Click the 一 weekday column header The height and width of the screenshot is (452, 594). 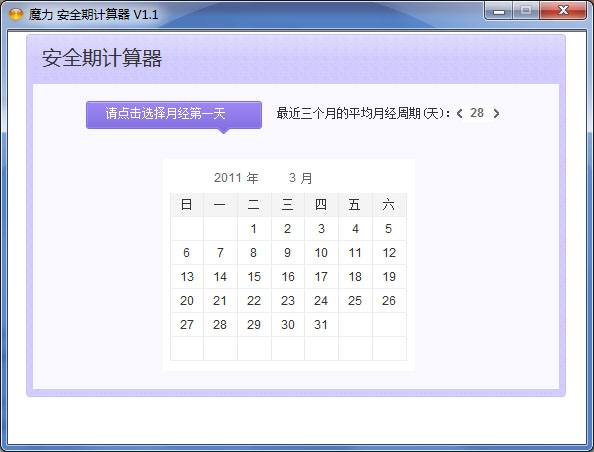(x=220, y=205)
